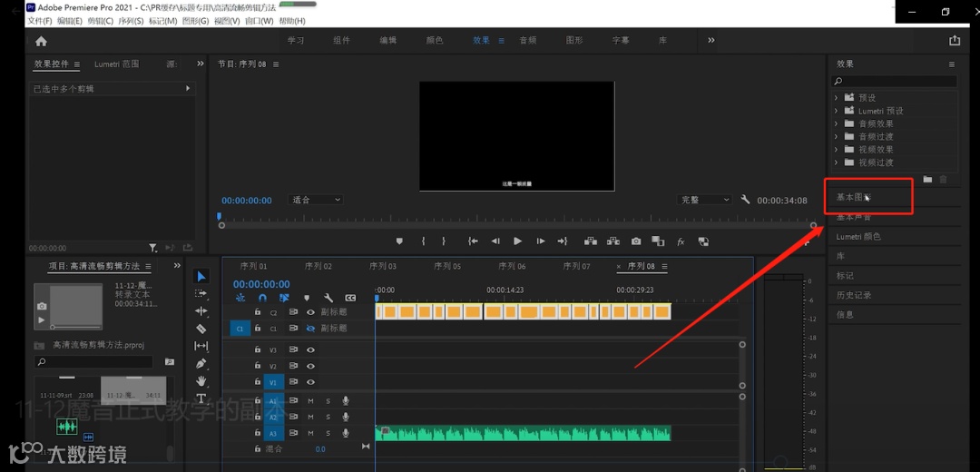
Task: Toggle global FX mute button
Action: pos(681,242)
